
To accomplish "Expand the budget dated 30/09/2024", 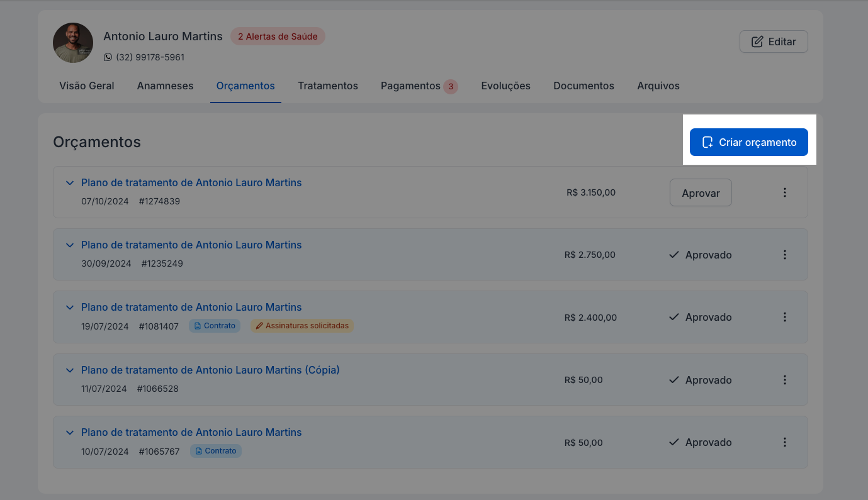I will (x=70, y=245).
